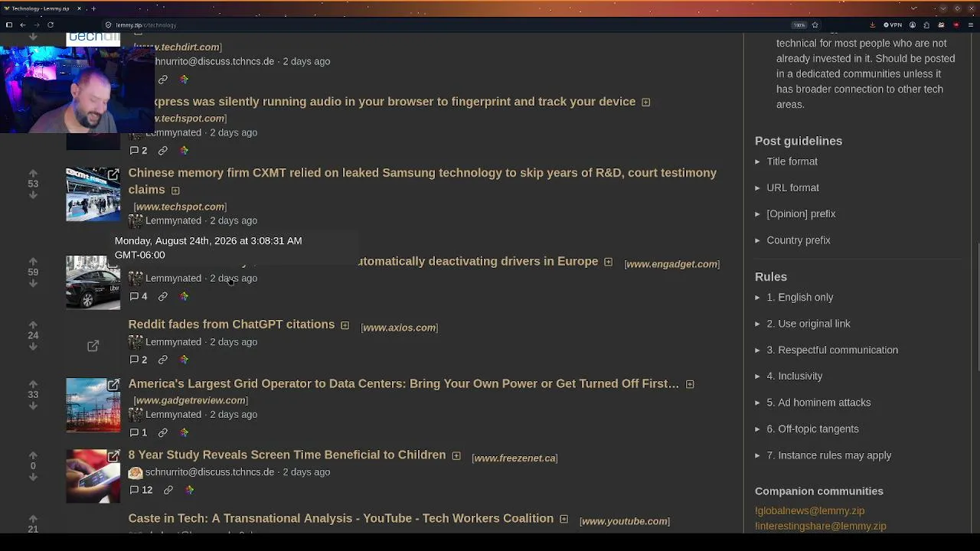Expand preview of Reddit fades from ChatGPT post
The height and width of the screenshot is (551, 980).
point(345,325)
